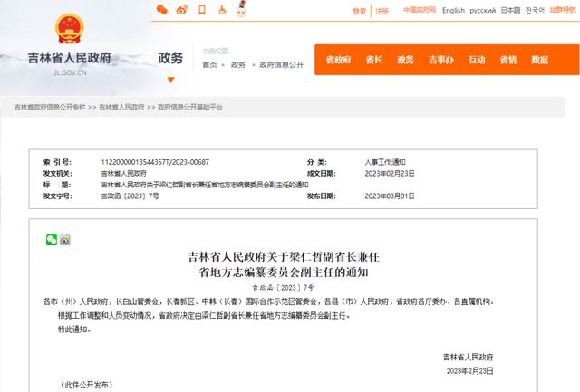Click the mascot robot icon
Viewport: 580px width, 392px height.
click(242, 10)
